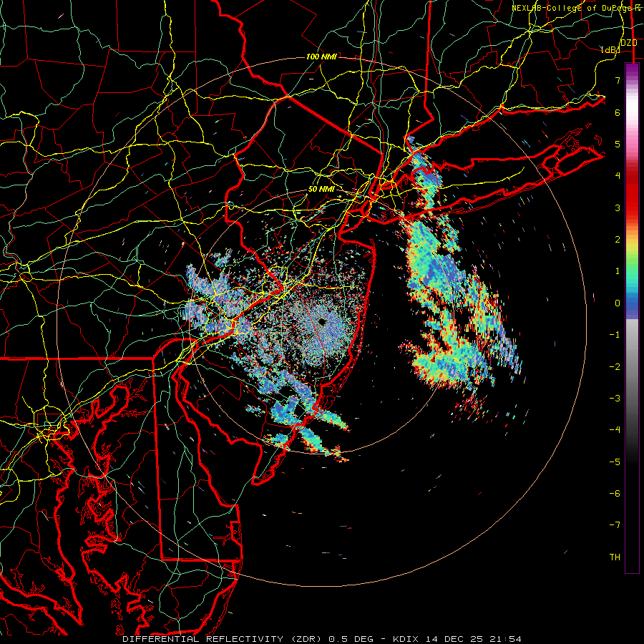
Task: Click the "100 NMI" range ring label
Action: coord(321,57)
